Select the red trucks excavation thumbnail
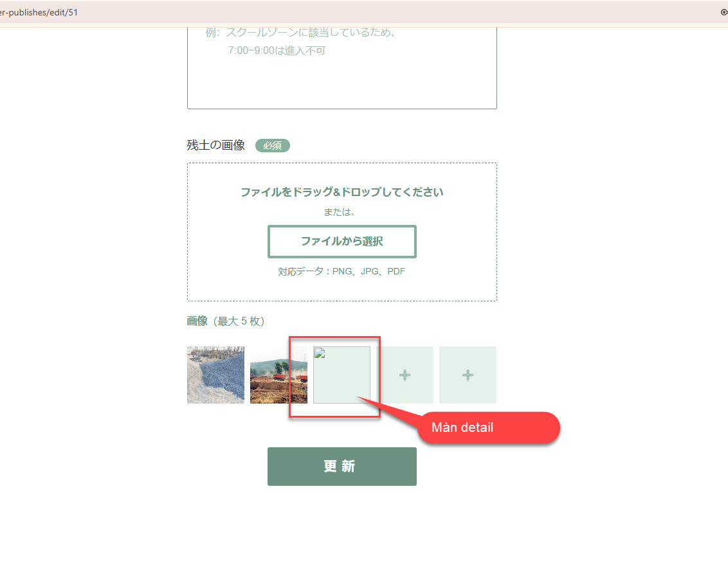Screen dimensions: 728x579 tap(278, 375)
